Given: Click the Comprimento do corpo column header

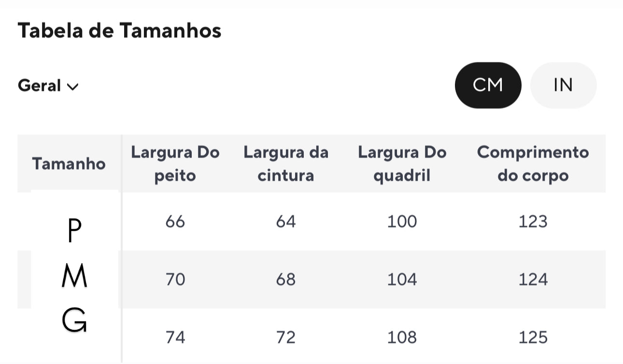Looking at the screenshot, I should tap(533, 164).
